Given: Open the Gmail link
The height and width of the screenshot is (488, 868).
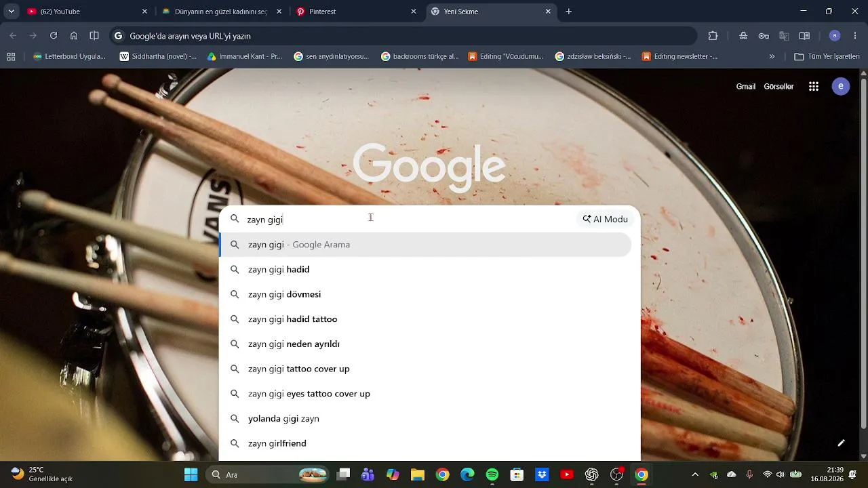Looking at the screenshot, I should pos(746,86).
